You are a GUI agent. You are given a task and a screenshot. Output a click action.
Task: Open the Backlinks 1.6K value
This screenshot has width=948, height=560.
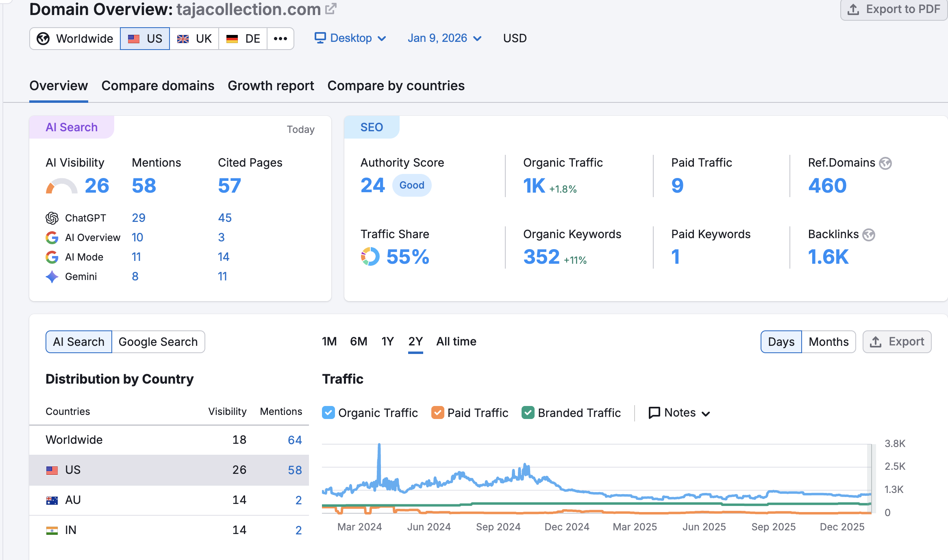[828, 257]
